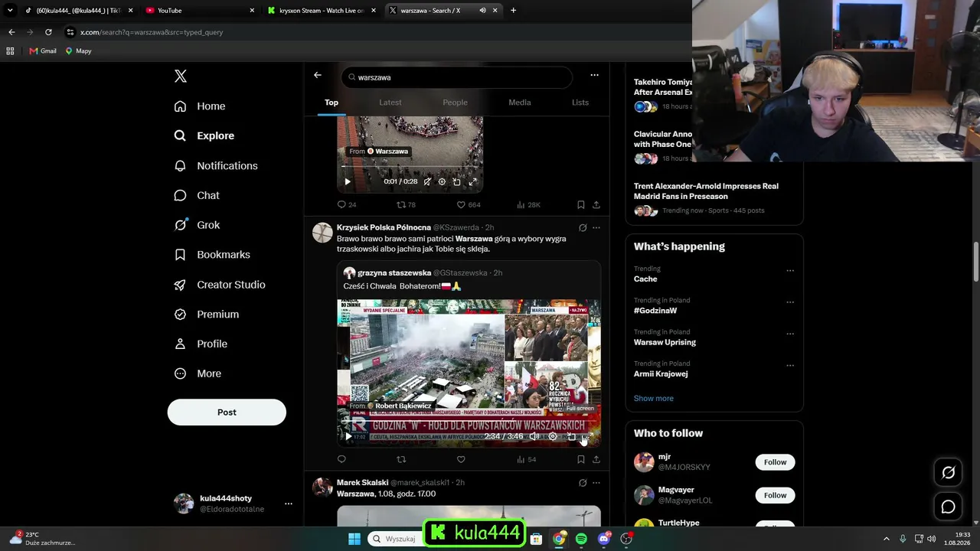Repost Krzysiek Polska Północna's post
Viewport: 980px width, 551px height.
(x=401, y=459)
